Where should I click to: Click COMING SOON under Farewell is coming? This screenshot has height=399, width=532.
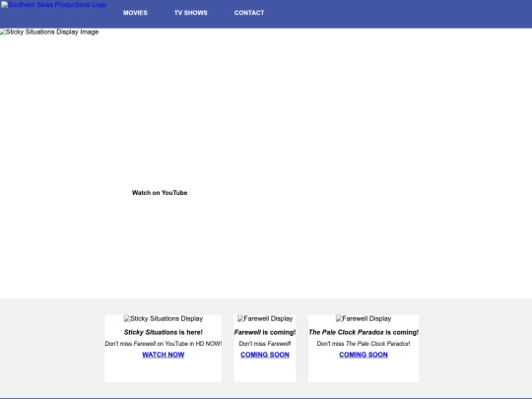click(265, 355)
